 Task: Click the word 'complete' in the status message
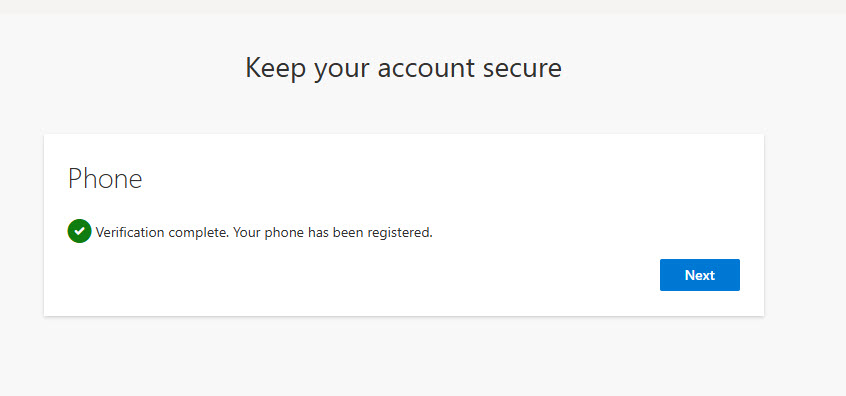(197, 234)
